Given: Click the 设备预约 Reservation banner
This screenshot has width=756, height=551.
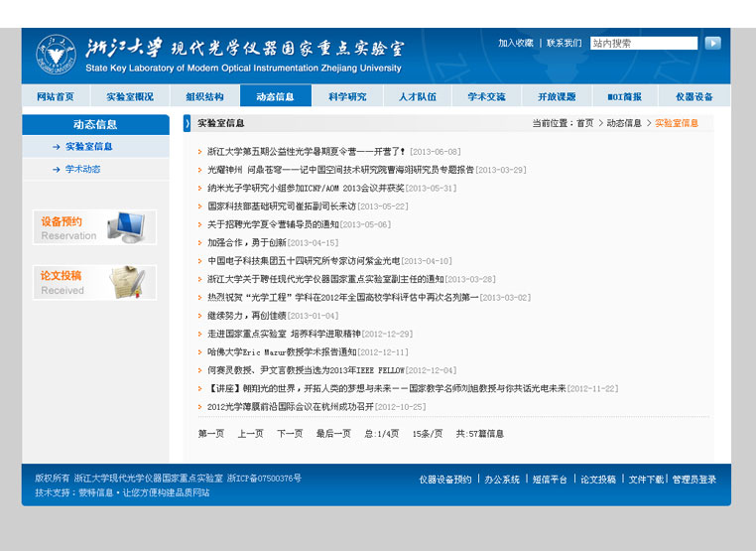Looking at the screenshot, I should (x=95, y=227).
